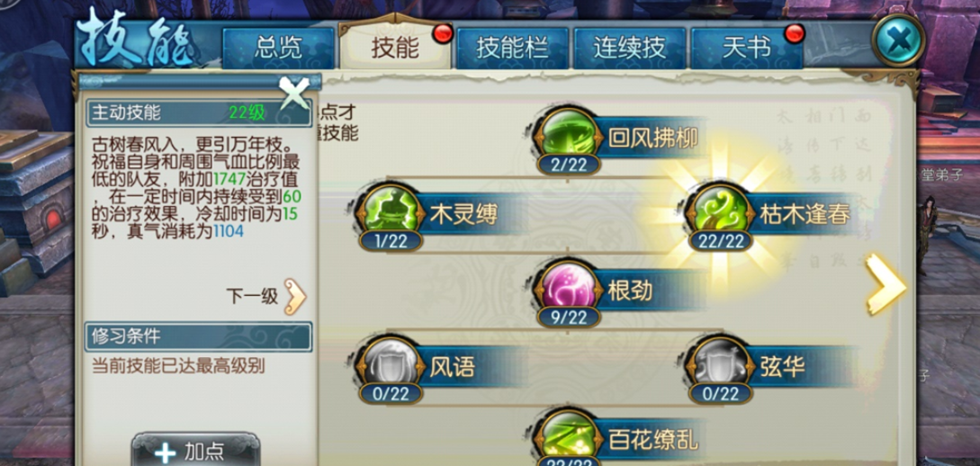Show next level via 下一级 arrow
980x466 pixels.
point(295,296)
